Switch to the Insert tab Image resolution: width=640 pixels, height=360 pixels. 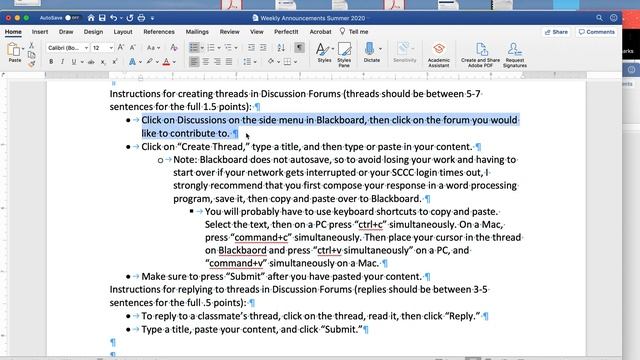click(40, 31)
